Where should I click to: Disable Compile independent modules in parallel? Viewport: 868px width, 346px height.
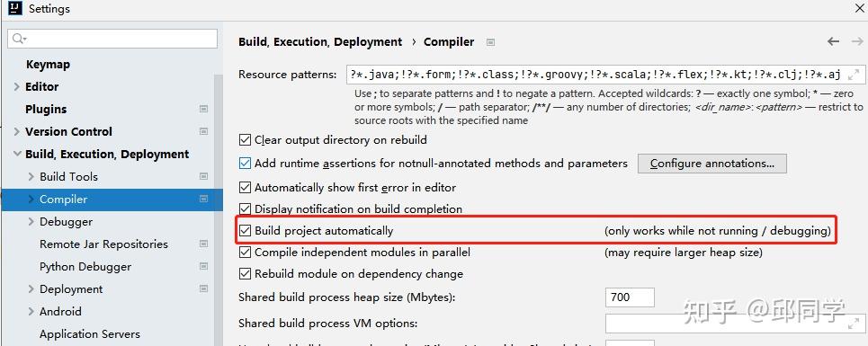click(245, 252)
